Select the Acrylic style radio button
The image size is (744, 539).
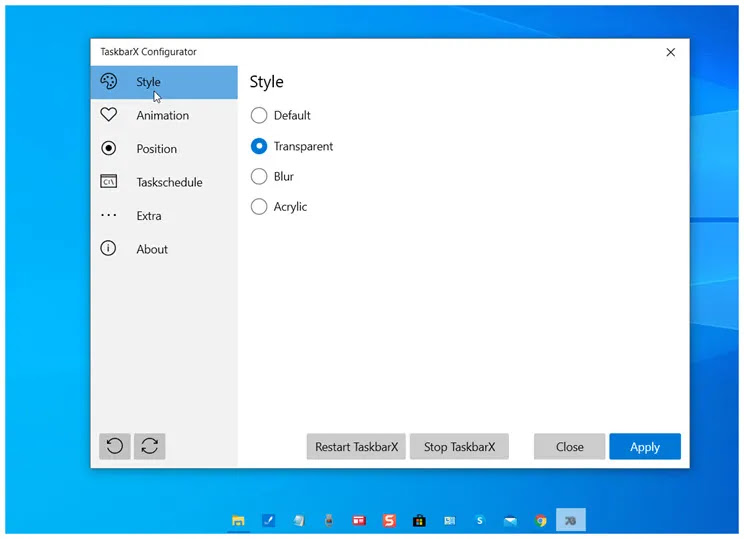(259, 206)
